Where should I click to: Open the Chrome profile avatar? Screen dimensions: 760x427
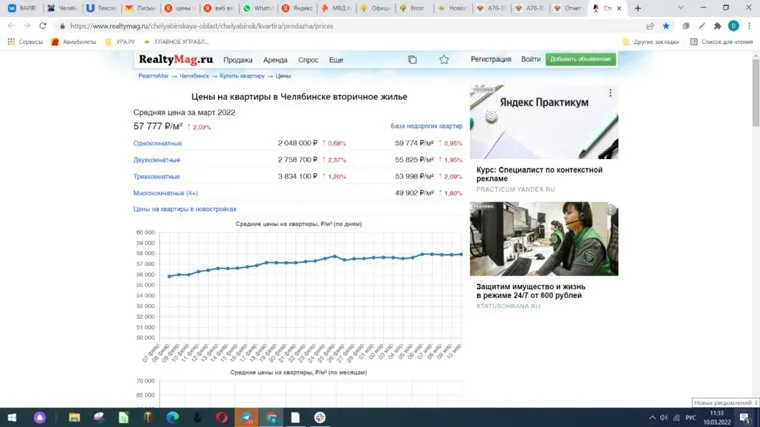click(733, 26)
